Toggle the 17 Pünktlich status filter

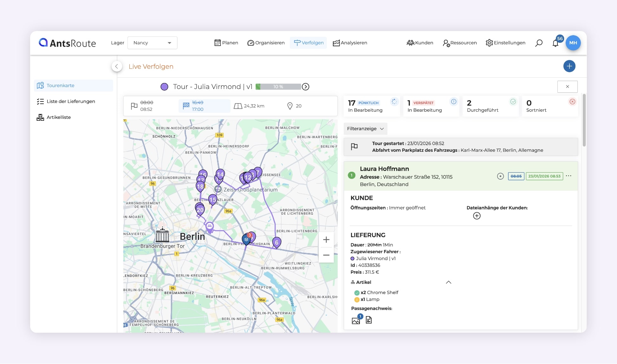pyautogui.click(x=371, y=106)
